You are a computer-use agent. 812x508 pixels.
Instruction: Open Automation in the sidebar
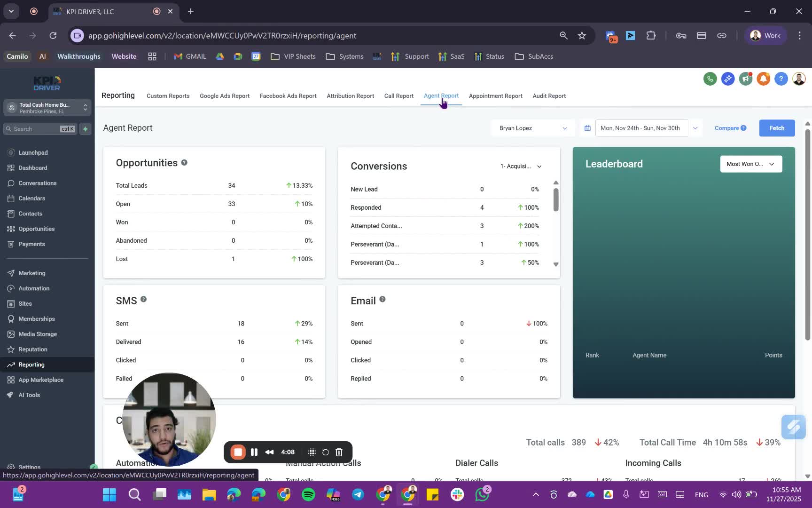pyautogui.click(x=47, y=288)
